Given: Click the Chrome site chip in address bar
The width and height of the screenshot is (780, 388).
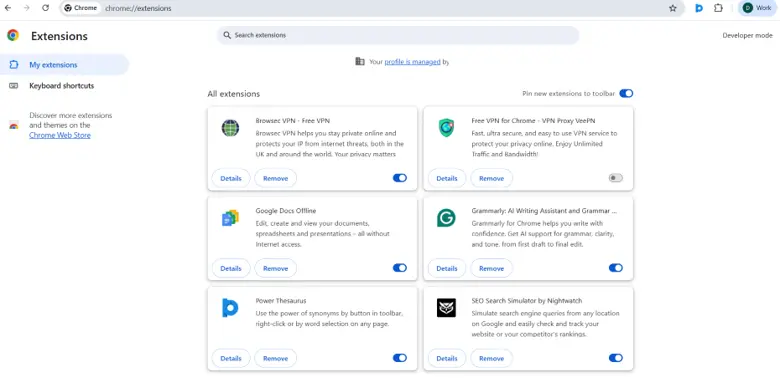Looking at the screenshot, I should 81,8.
